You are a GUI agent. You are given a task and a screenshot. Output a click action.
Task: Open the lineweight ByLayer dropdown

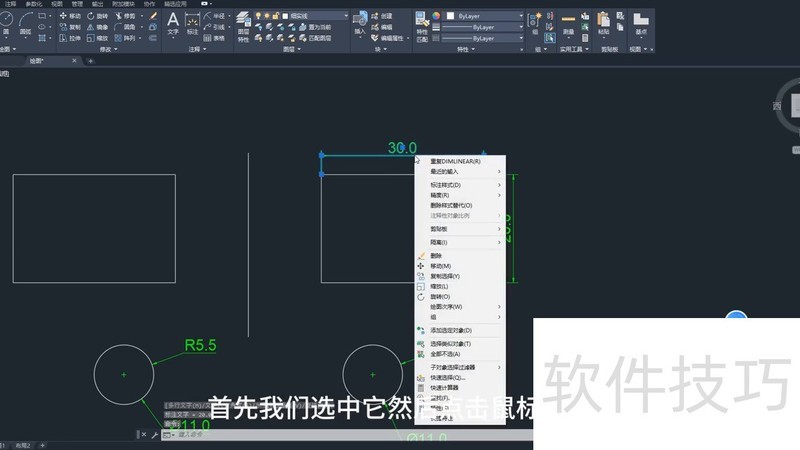pos(483,27)
